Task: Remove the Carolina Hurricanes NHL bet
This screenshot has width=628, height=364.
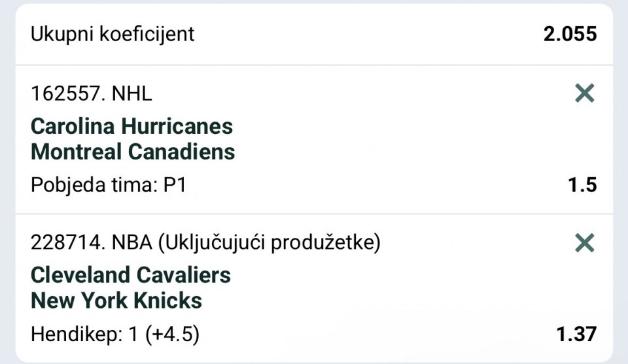Action: coord(584,93)
